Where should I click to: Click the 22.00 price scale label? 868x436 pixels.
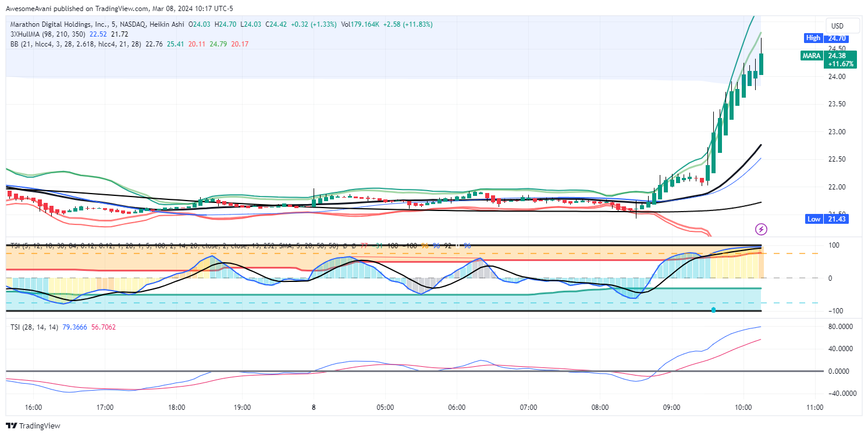coord(837,187)
